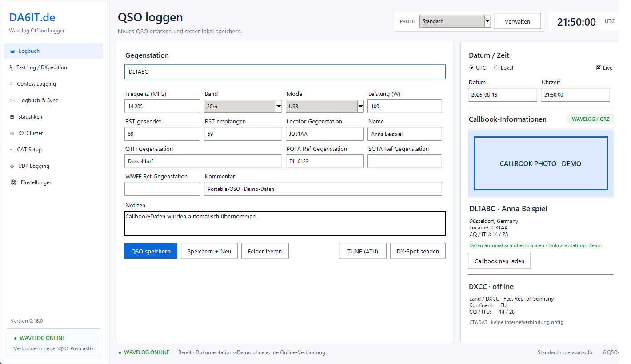631x364 pixels.
Task: Click the Fast Log / DXpedition icon
Action: pyautogui.click(x=11, y=67)
